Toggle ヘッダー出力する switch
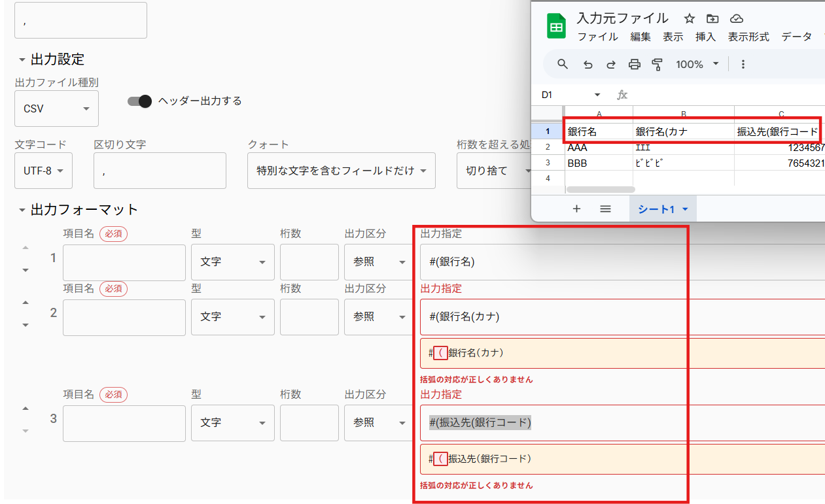825x504 pixels. point(139,101)
